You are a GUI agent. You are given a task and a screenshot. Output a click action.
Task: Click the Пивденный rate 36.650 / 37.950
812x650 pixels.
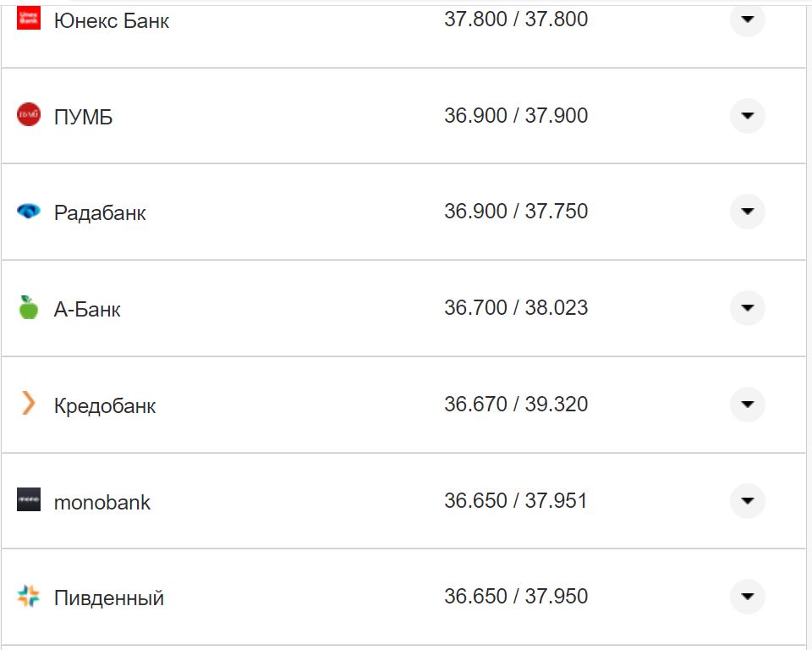pos(516,597)
